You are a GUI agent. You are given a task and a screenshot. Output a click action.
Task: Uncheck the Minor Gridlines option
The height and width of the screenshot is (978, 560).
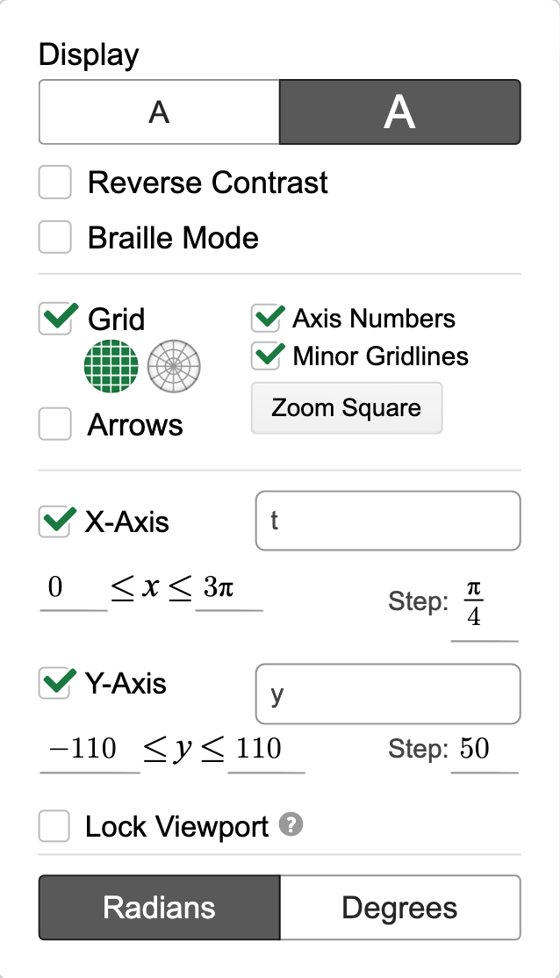click(x=266, y=356)
